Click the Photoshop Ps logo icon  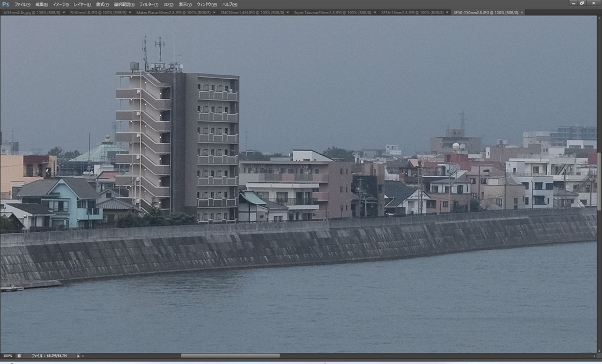(5, 4)
